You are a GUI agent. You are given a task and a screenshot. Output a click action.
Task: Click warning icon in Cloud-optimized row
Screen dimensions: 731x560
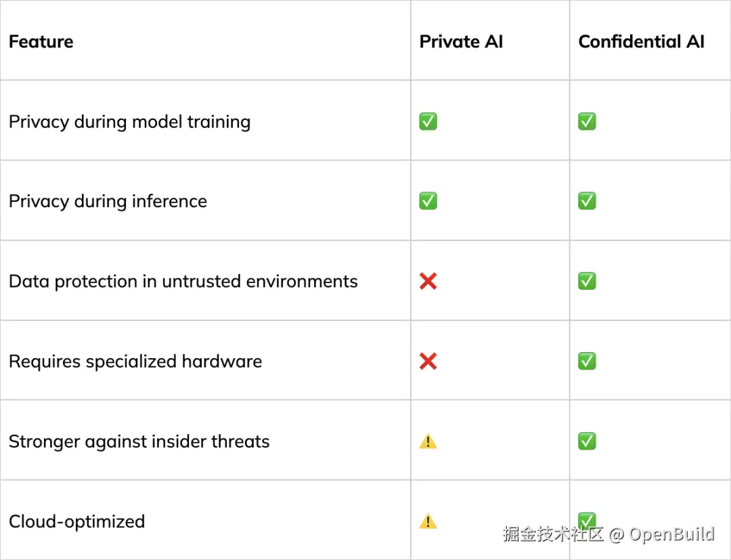428,521
